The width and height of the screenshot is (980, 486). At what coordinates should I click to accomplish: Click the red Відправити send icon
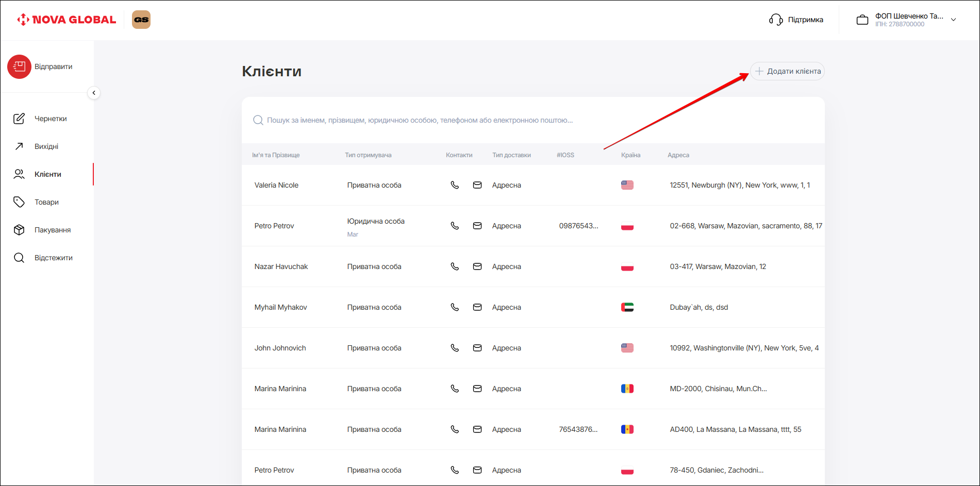(19, 66)
